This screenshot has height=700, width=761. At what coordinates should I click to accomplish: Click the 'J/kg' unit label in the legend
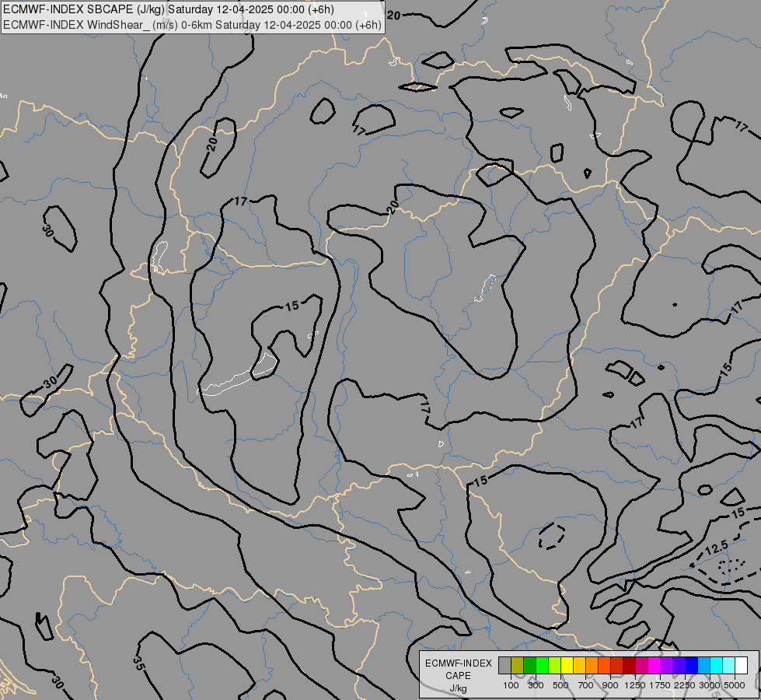click(x=458, y=688)
